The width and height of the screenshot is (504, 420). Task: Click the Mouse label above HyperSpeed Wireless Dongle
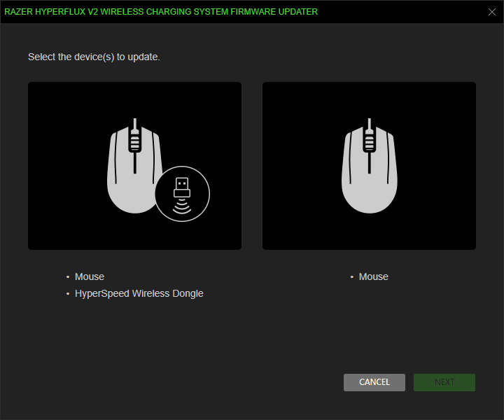click(90, 276)
